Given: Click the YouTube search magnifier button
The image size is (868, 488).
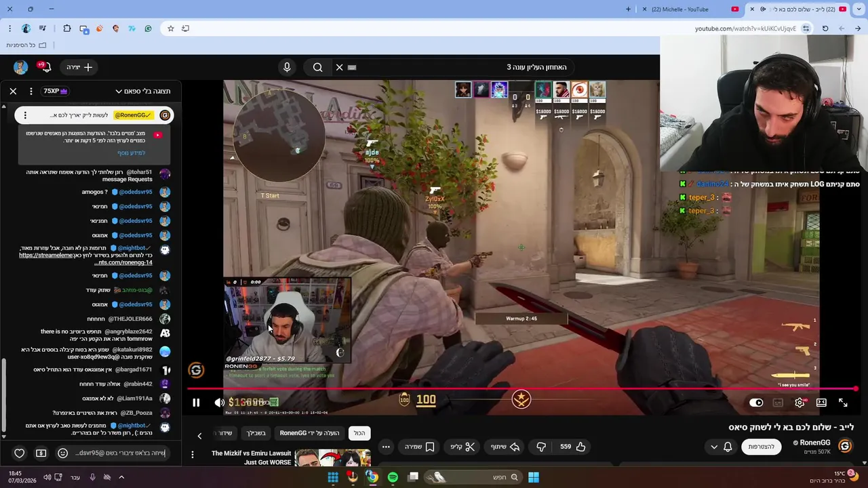Looking at the screenshot, I should click(x=317, y=67).
